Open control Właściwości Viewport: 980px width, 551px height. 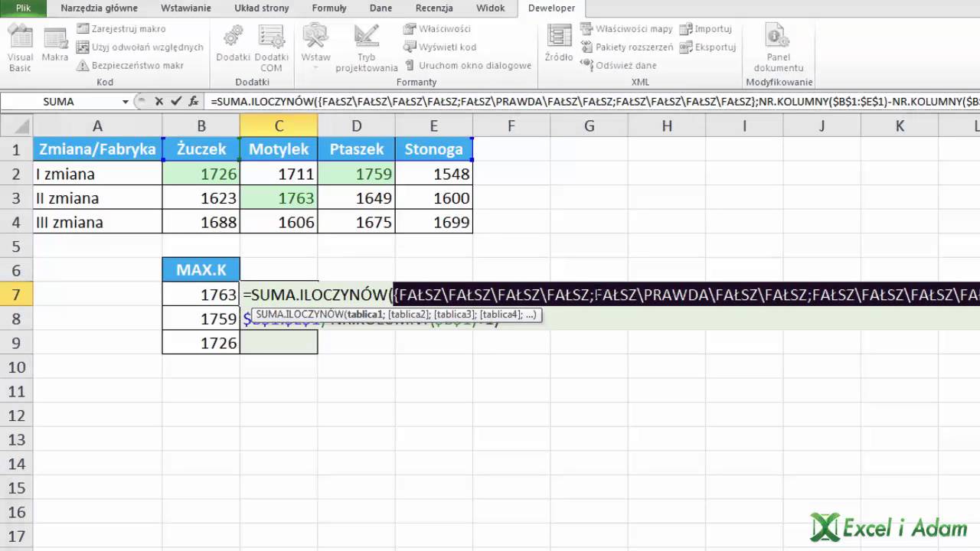click(x=437, y=29)
